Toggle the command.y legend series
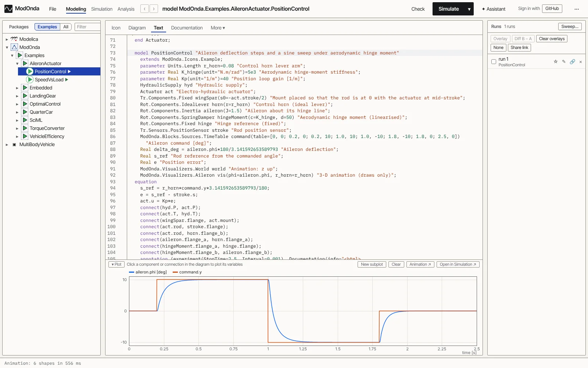This screenshot has height=368, width=588. pyautogui.click(x=187, y=272)
